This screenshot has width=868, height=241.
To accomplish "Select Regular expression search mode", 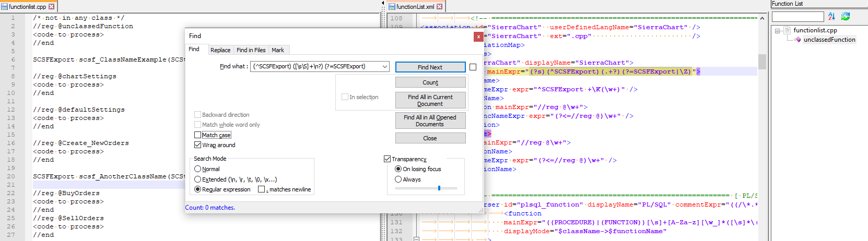I will tap(197, 189).
